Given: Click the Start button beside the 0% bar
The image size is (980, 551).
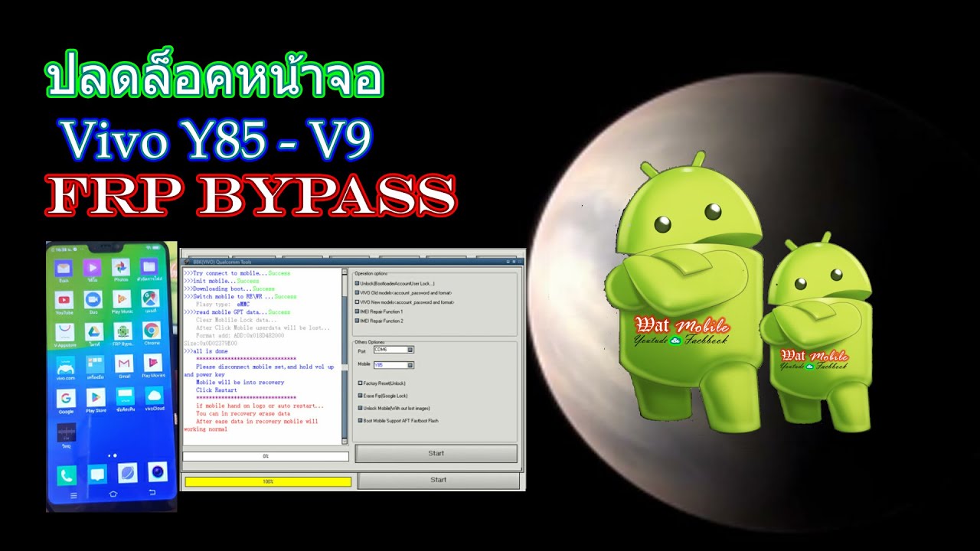Looking at the screenshot, I should [x=436, y=453].
